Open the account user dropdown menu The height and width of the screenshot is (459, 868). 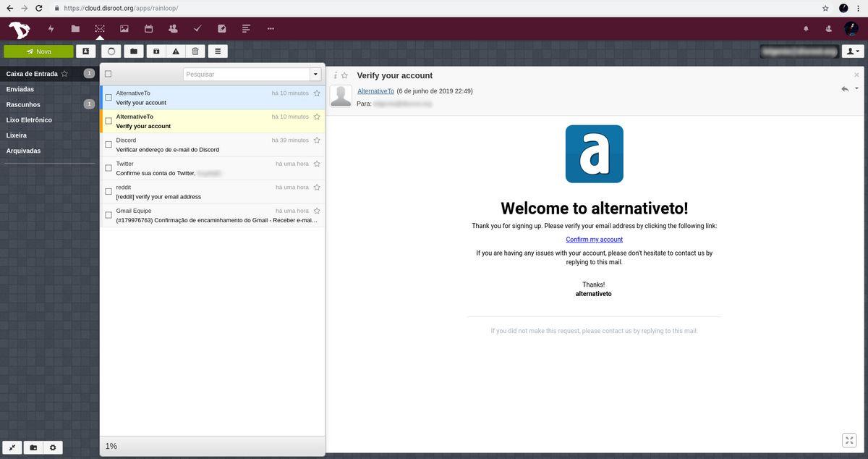(x=854, y=51)
